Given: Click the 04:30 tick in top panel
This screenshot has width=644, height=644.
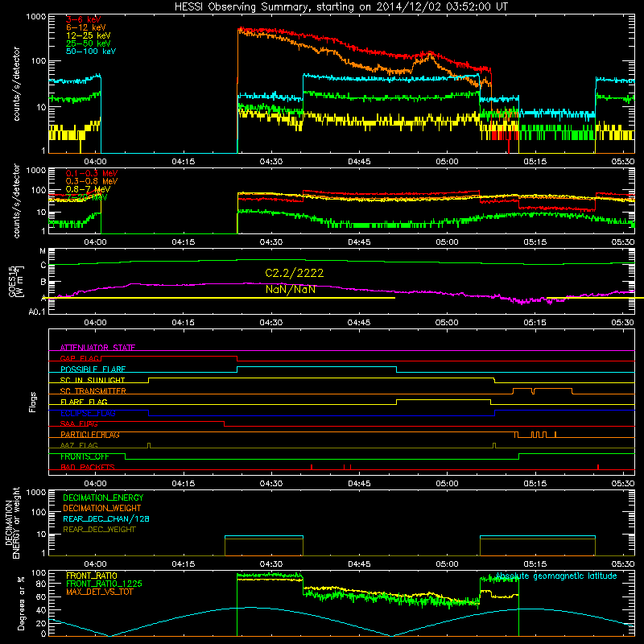Looking at the screenshot, I should tap(271, 162).
